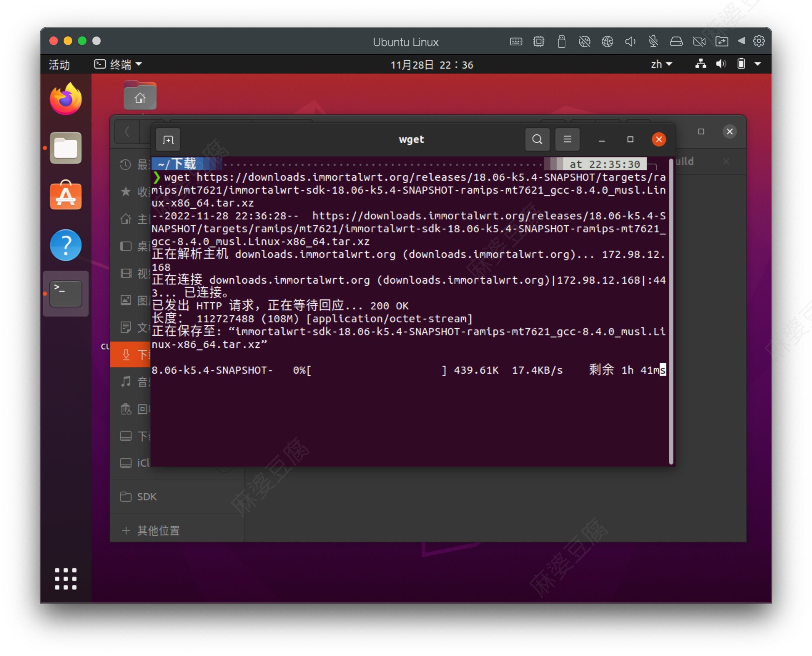
Task: Open the Activities overview (活动)
Action: pyautogui.click(x=59, y=65)
